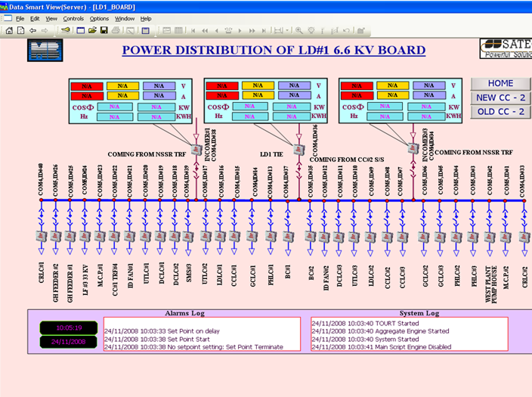Click the NEW CC - 2 button

coord(500,98)
